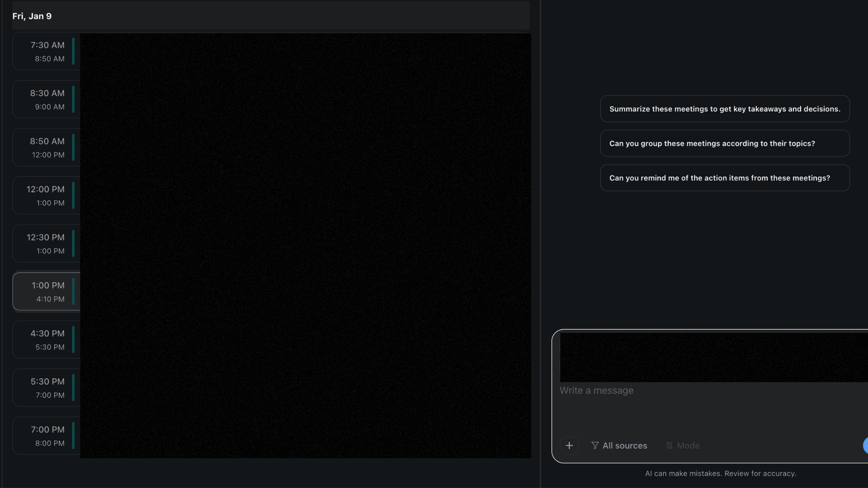This screenshot has width=868, height=488.
Task: Open the 7:00 PM to 8:00 PM meeting
Action: point(47,436)
